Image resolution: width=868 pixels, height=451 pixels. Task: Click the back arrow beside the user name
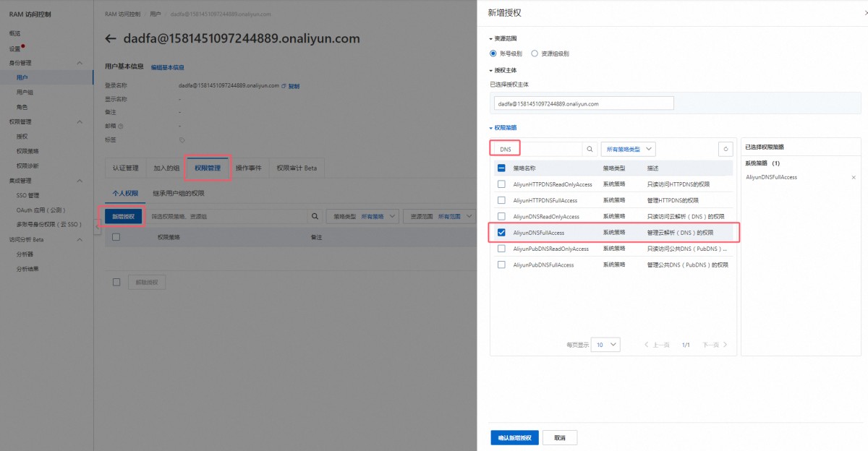111,39
